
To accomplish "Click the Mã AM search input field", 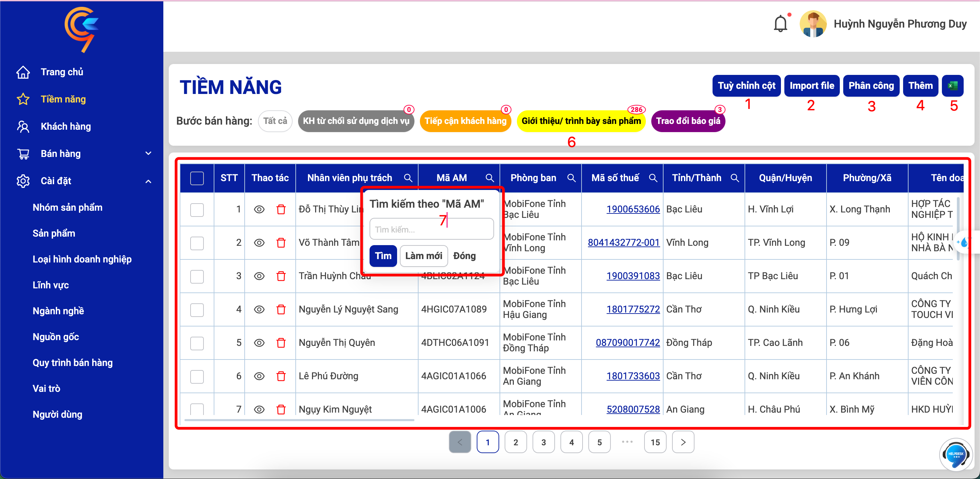I will click(431, 229).
